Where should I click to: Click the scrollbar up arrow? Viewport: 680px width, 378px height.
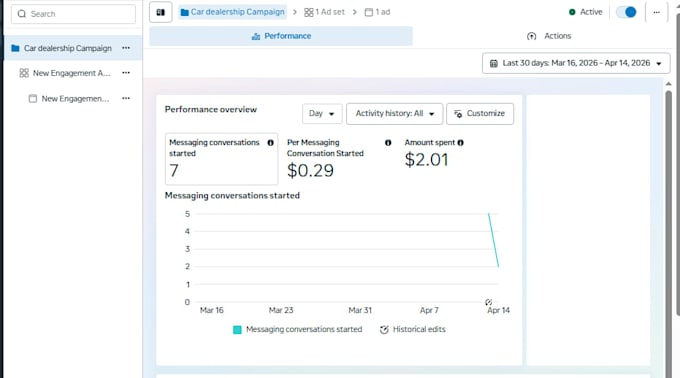(669, 84)
